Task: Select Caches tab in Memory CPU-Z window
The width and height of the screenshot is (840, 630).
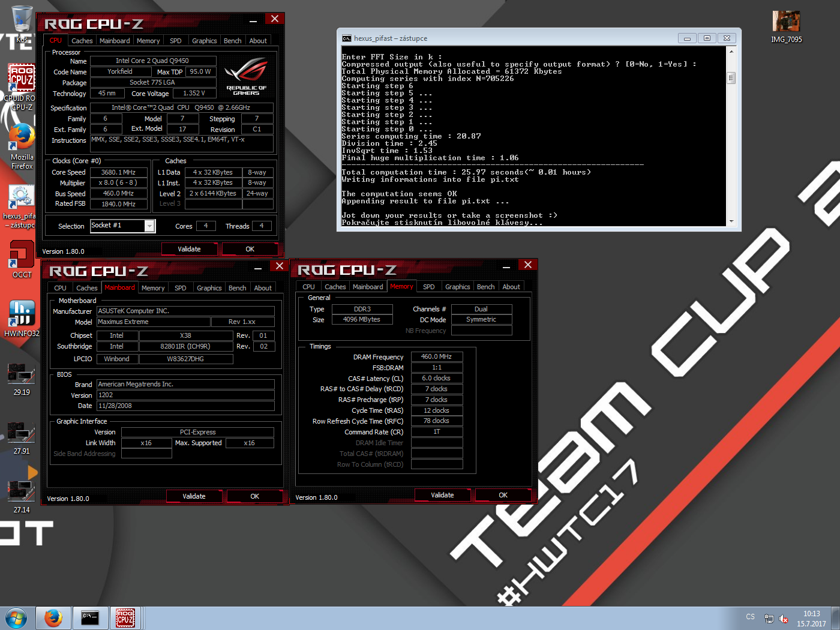Action: 335,287
